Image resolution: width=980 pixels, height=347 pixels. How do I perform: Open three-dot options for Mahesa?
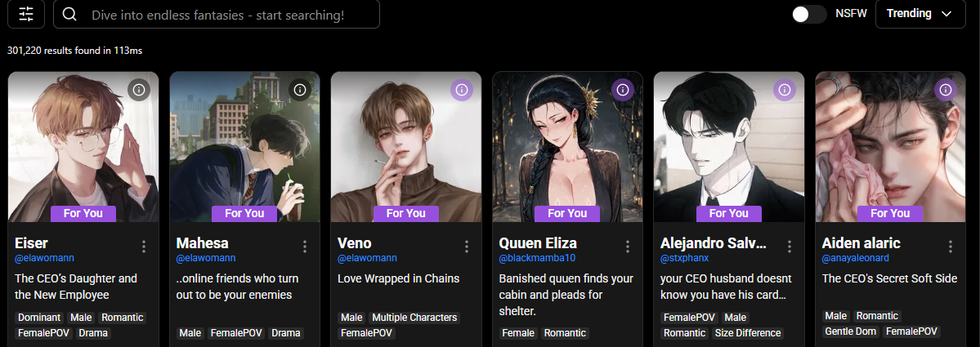coord(305,247)
